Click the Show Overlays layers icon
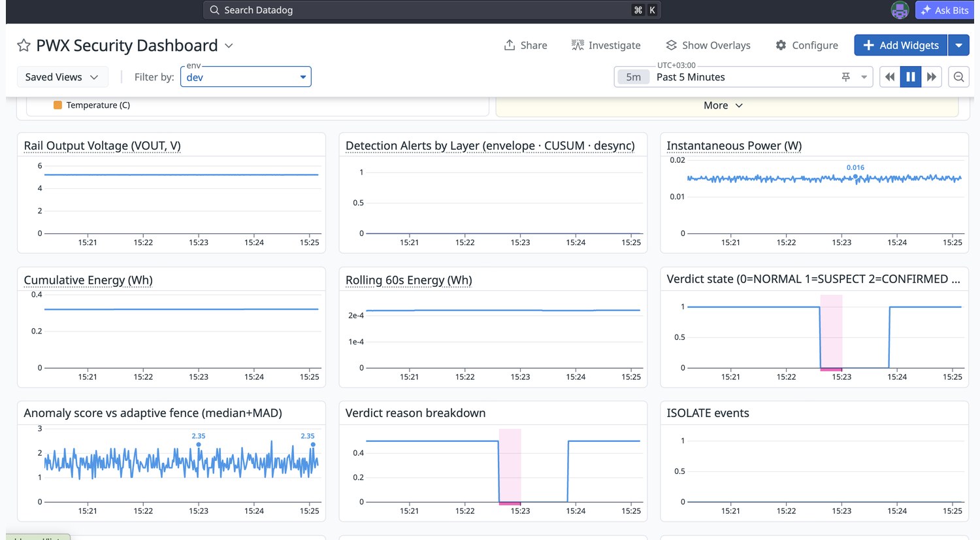Image resolution: width=980 pixels, height=540 pixels. pyautogui.click(x=671, y=45)
